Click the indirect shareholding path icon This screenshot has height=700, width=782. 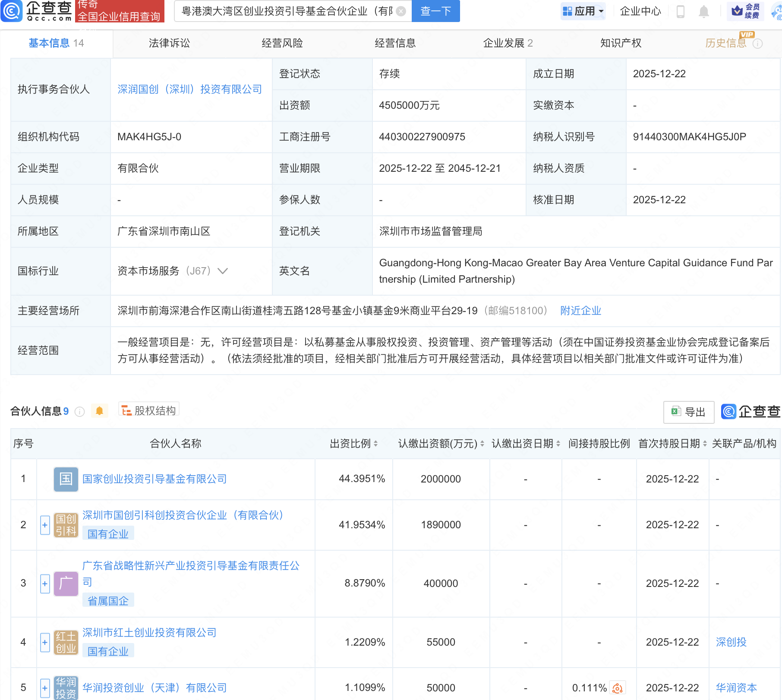click(x=618, y=688)
